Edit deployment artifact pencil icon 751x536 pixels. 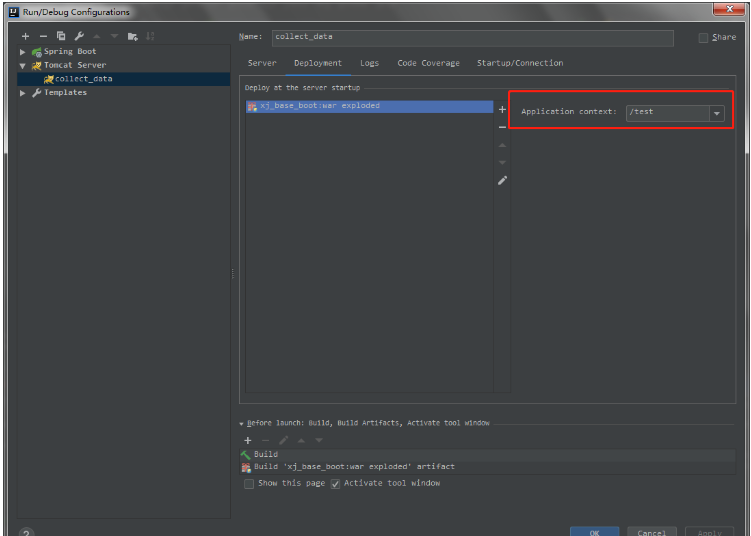(502, 181)
